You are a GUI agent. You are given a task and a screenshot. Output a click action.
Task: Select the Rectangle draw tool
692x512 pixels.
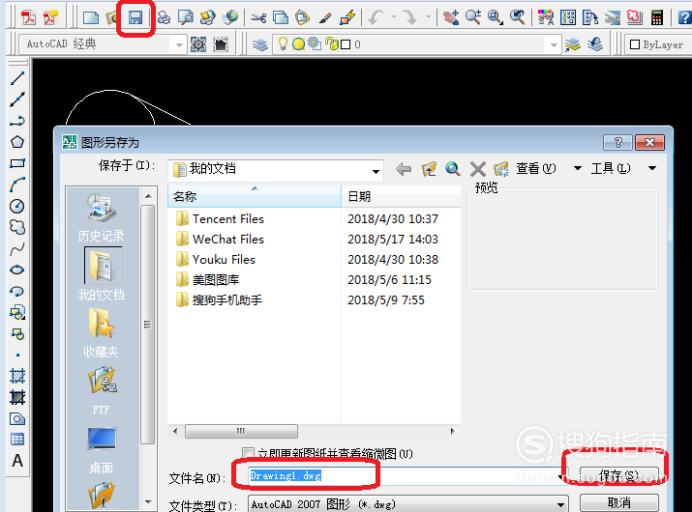click(x=17, y=163)
